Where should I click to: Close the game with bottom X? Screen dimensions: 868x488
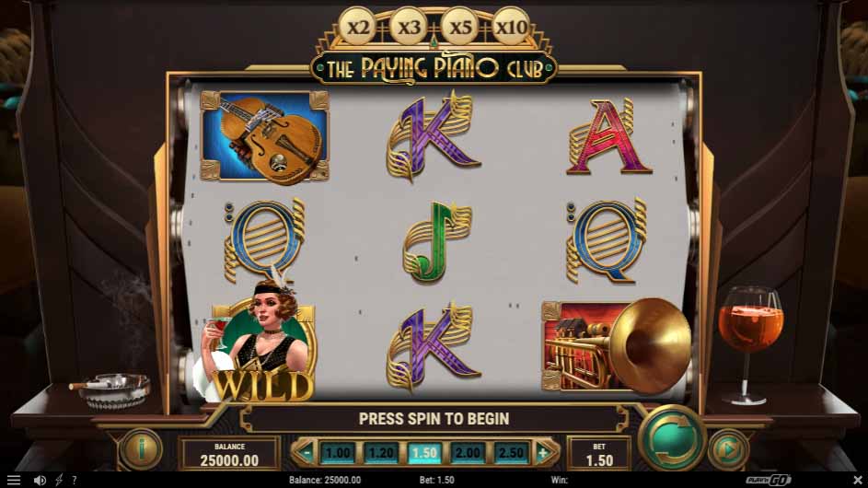coord(858,480)
